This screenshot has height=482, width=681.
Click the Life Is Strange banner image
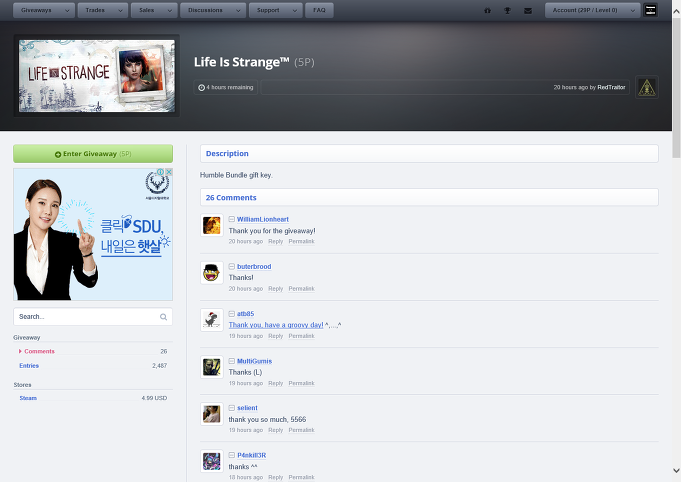(x=96, y=76)
